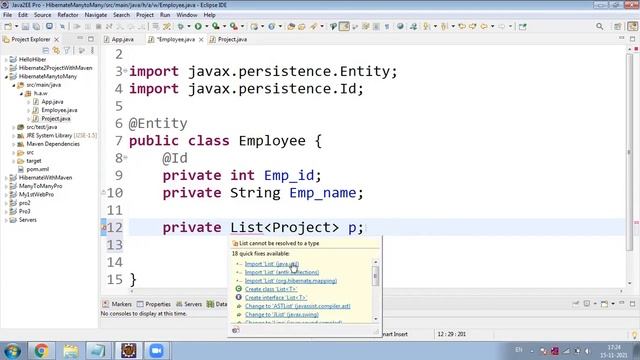640x360 pixels.
Task: Click Collapse All in Project Explorer
Action: coord(45,51)
